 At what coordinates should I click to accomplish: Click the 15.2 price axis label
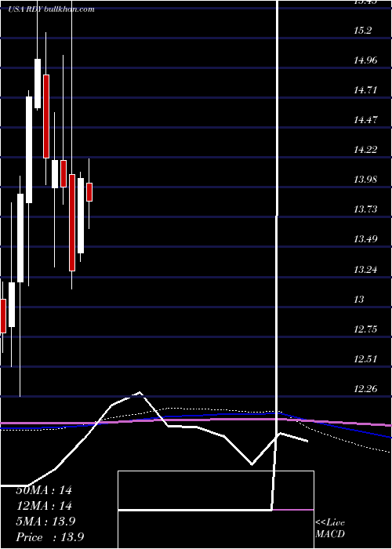pos(362,31)
